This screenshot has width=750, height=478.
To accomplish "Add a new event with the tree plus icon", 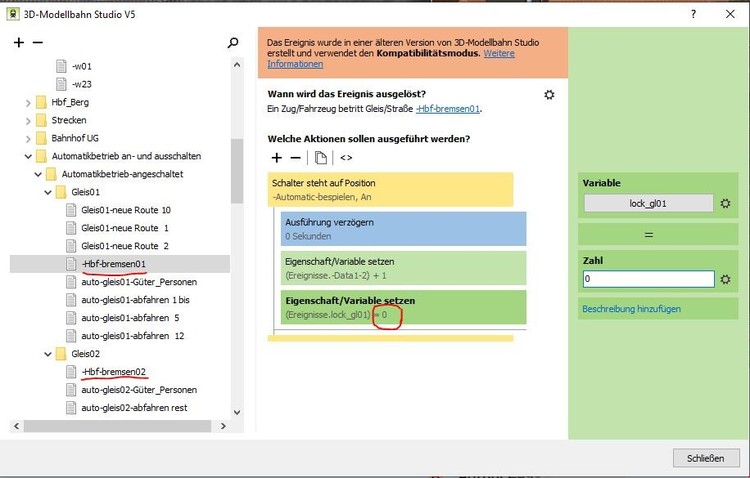I will tap(19, 43).
